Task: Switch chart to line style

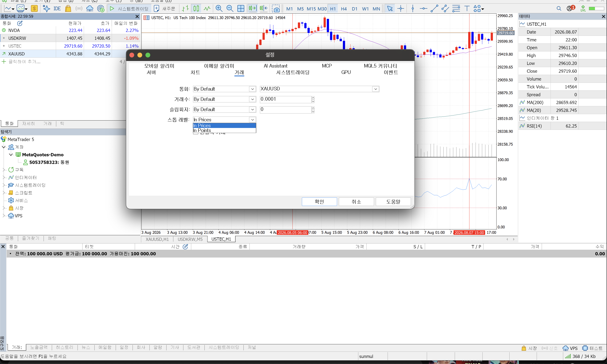Action: click(x=207, y=9)
